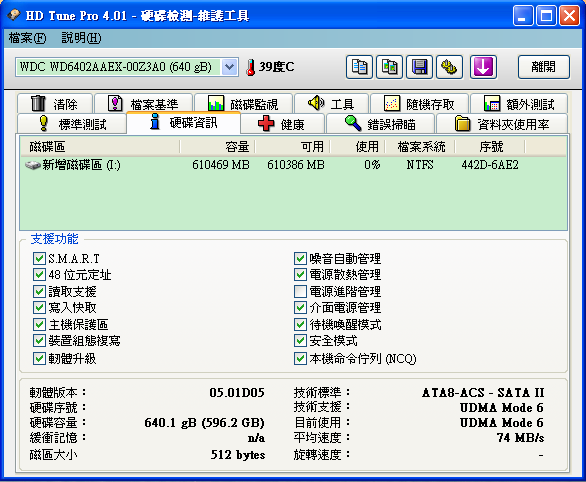Open the drive selection dropdown arrow

229,67
